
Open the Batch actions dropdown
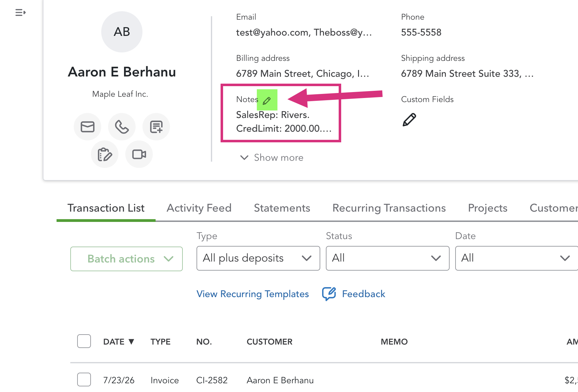tap(127, 259)
